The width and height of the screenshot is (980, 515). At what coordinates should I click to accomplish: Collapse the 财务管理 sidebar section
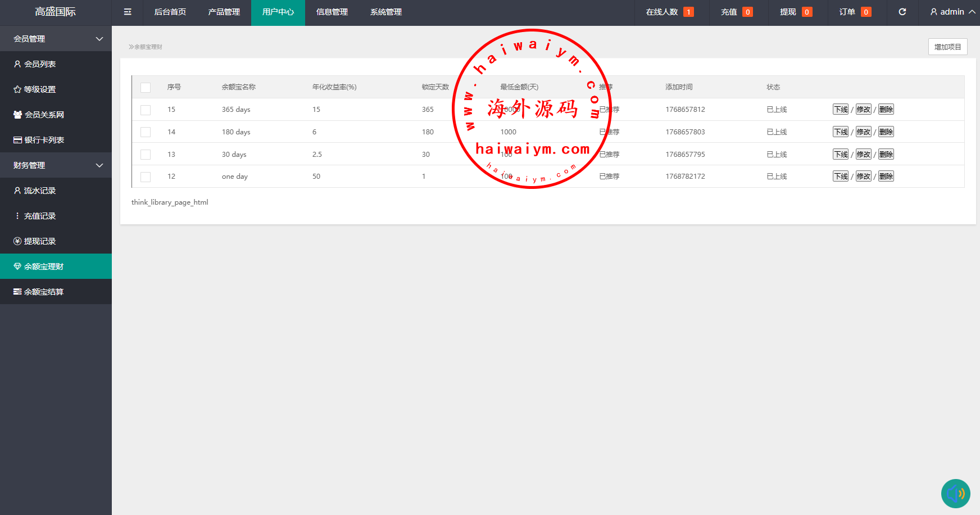[x=99, y=165]
